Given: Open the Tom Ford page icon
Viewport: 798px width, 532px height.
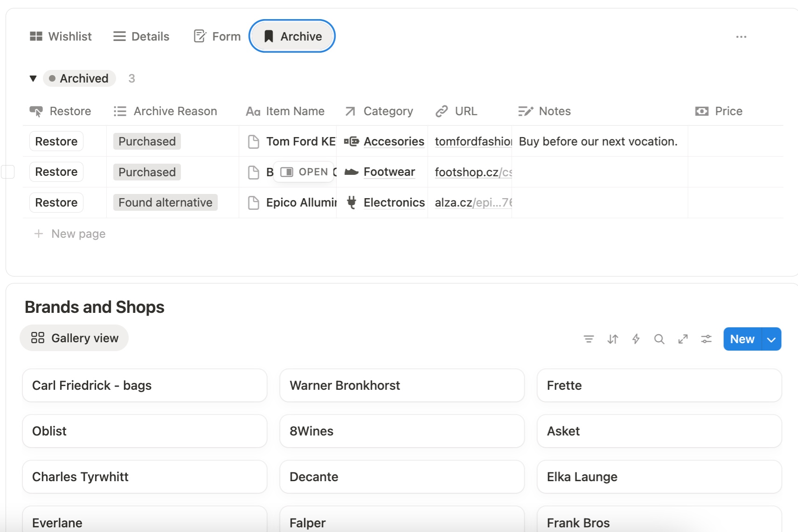Looking at the screenshot, I should click(254, 142).
